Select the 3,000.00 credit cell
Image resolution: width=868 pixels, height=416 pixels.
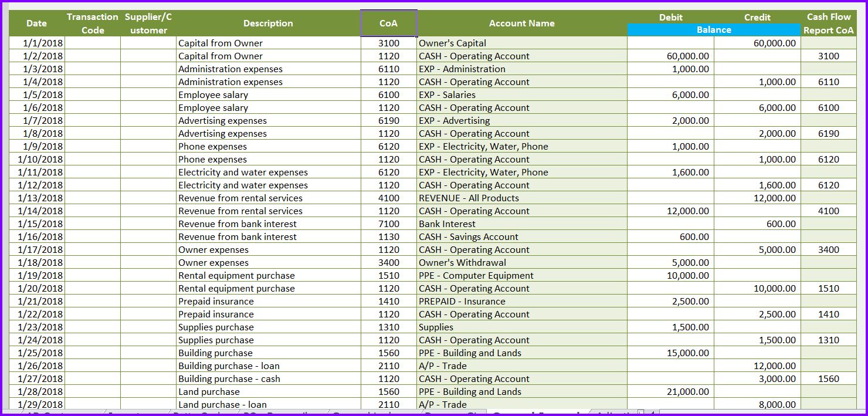point(757,378)
